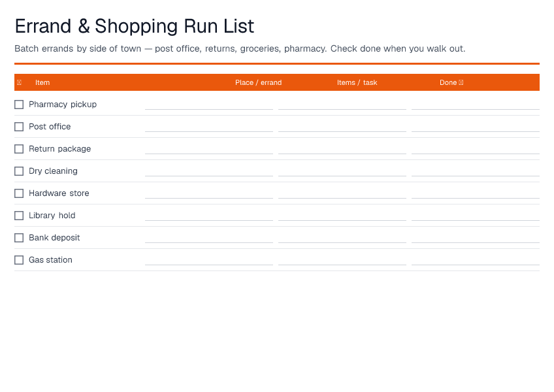Check the Gas station checkbox
The width and height of the screenshot is (554, 392).
[x=19, y=261]
